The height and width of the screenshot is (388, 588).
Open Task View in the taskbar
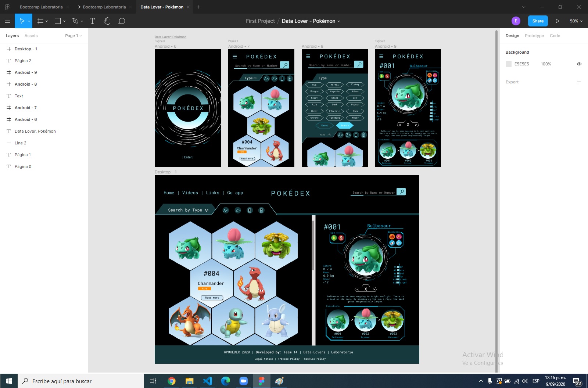coord(153,381)
